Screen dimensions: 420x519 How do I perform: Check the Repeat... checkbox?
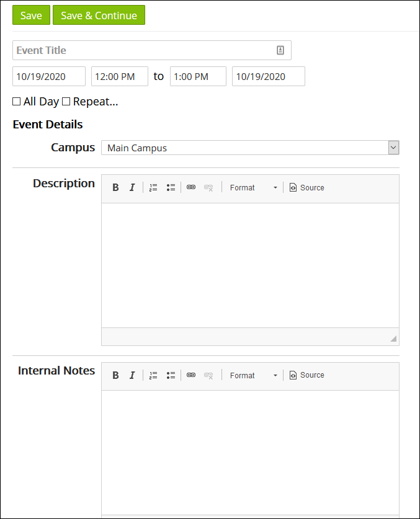[66, 102]
